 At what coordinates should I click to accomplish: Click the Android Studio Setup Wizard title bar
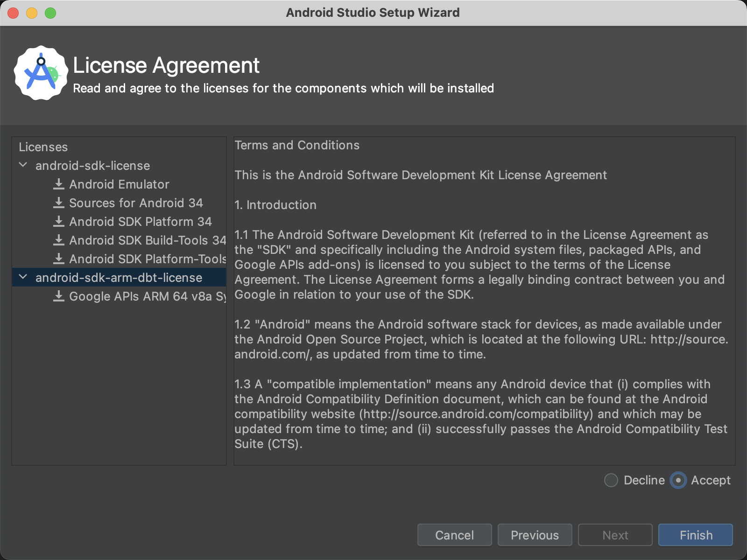(373, 13)
